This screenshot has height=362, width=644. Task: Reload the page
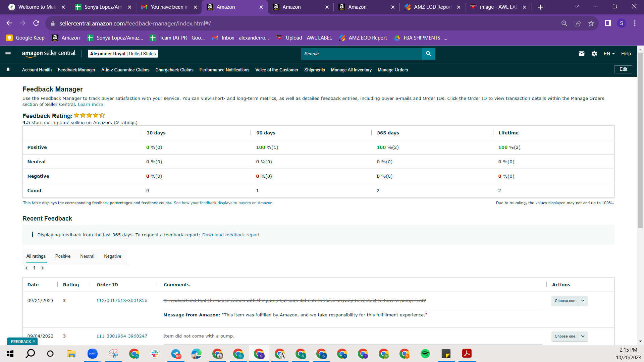(36, 23)
